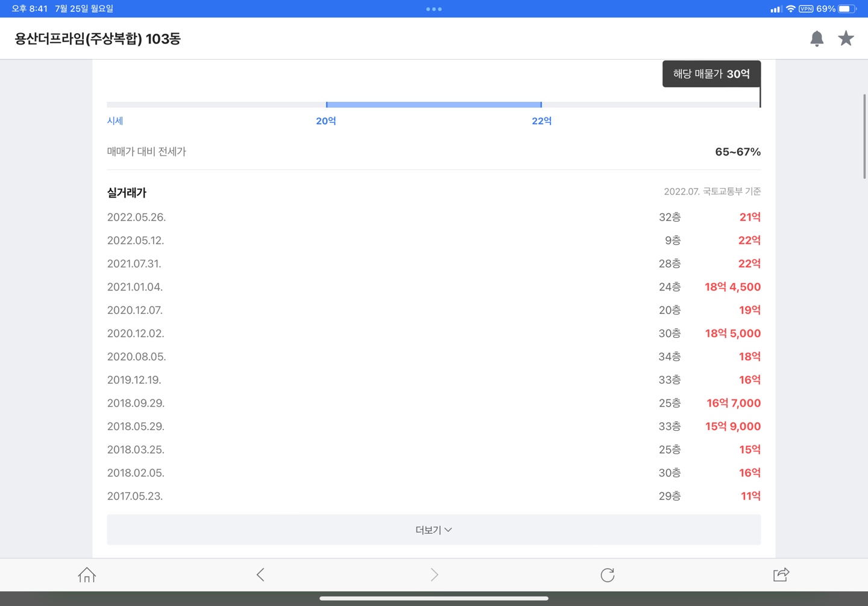Tap the 18억 5,000 price
868x606 pixels.
point(733,333)
